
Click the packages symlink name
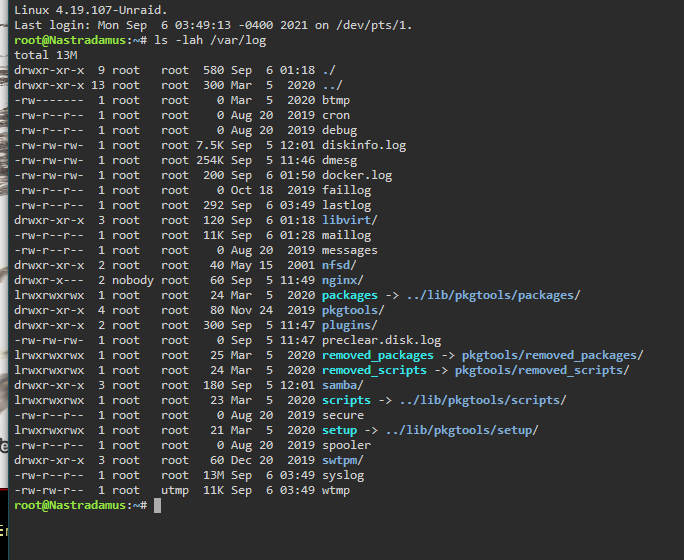[349, 296]
